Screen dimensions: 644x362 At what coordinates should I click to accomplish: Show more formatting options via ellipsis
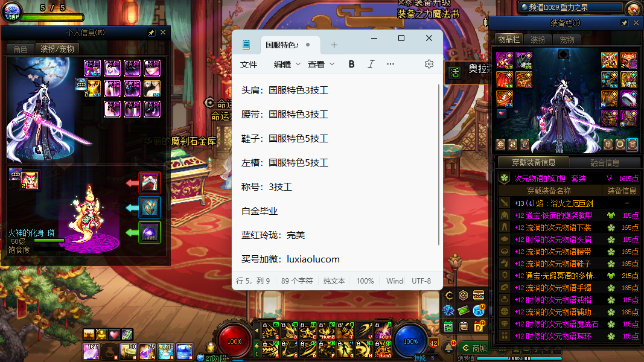coord(391,64)
